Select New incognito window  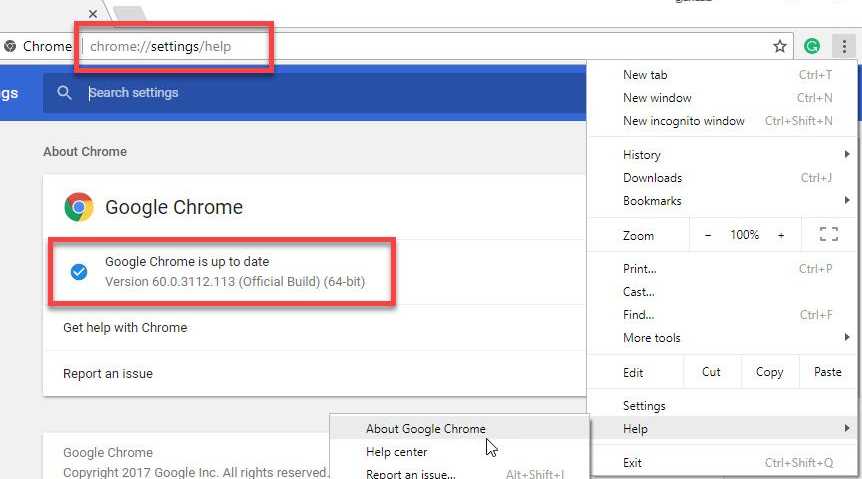(x=684, y=121)
